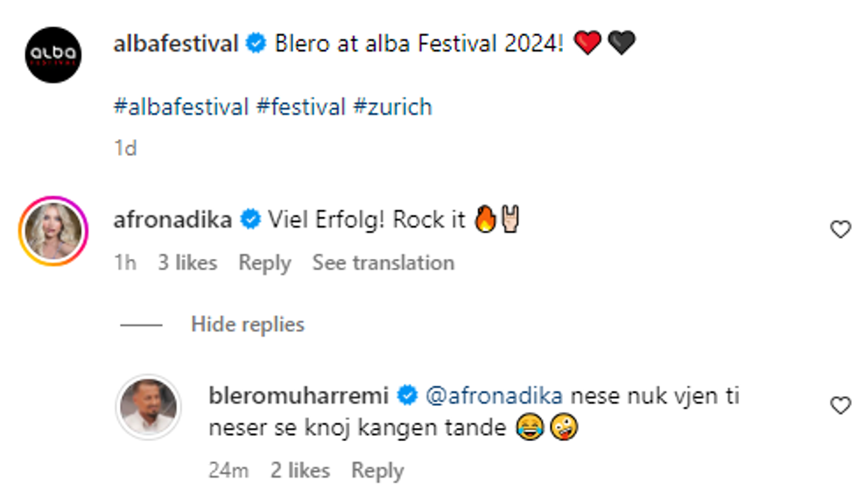Reply to bleromuharremi's comment
Image resolution: width=858 pixels, height=504 pixels.
click(378, 470)
